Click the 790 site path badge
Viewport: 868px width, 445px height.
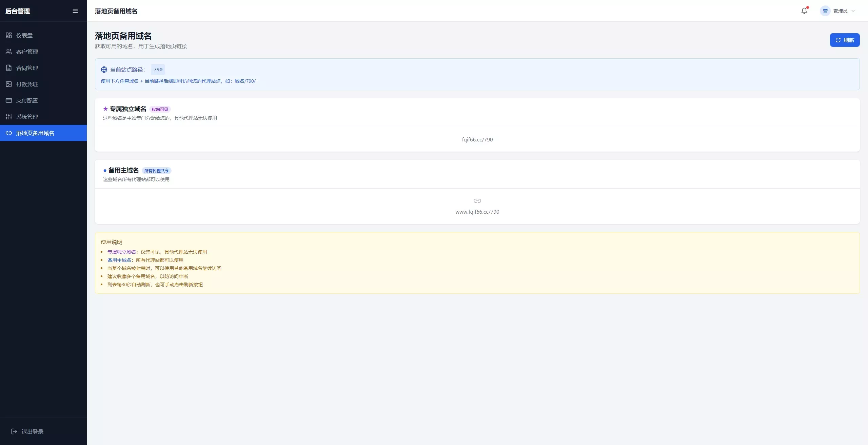coord(158,70)
